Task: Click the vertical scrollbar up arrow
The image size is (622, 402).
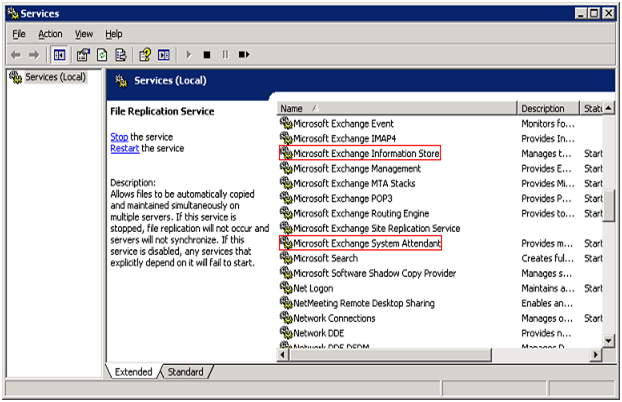Action: click(x=609, y=108)
